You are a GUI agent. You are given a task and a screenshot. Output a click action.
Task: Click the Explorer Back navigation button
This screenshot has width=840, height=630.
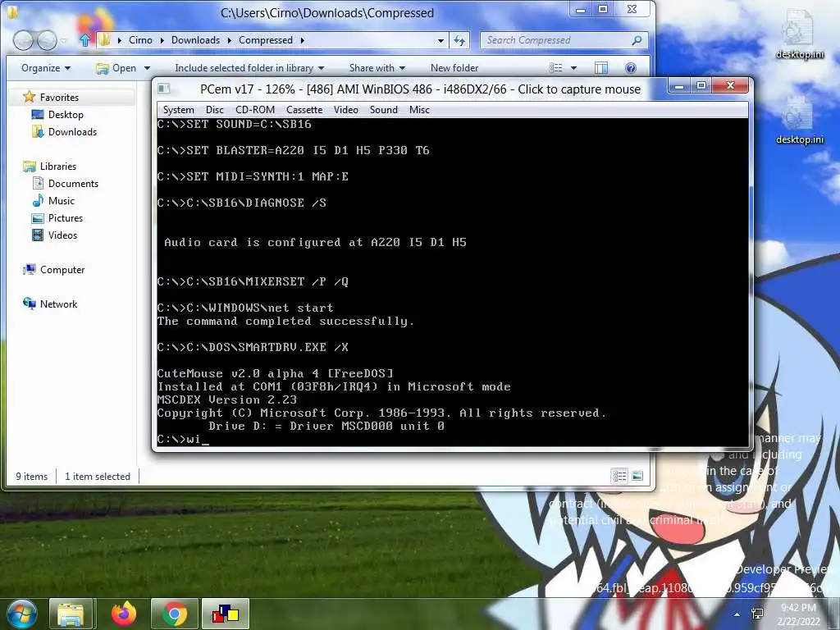pos(23,40)
